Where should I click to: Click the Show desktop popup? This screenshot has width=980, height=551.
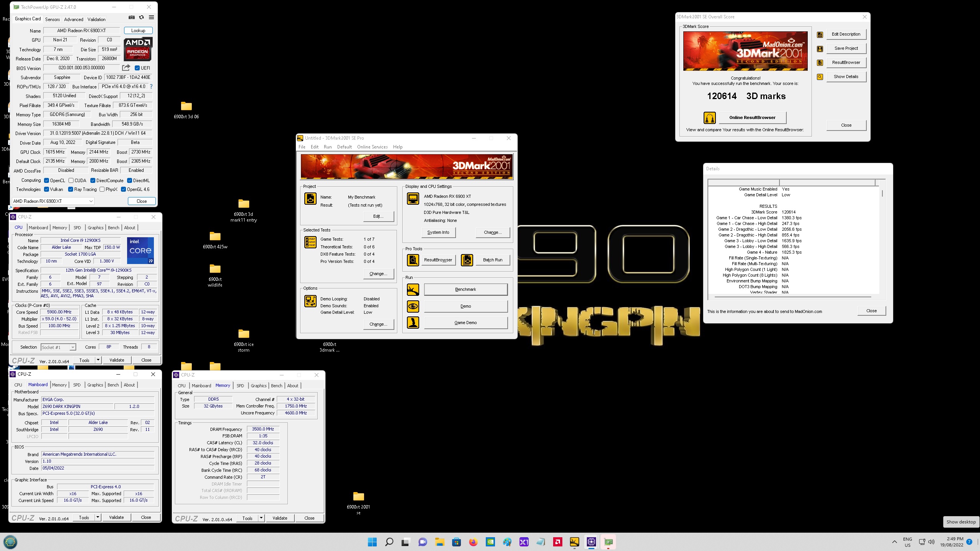961,522
